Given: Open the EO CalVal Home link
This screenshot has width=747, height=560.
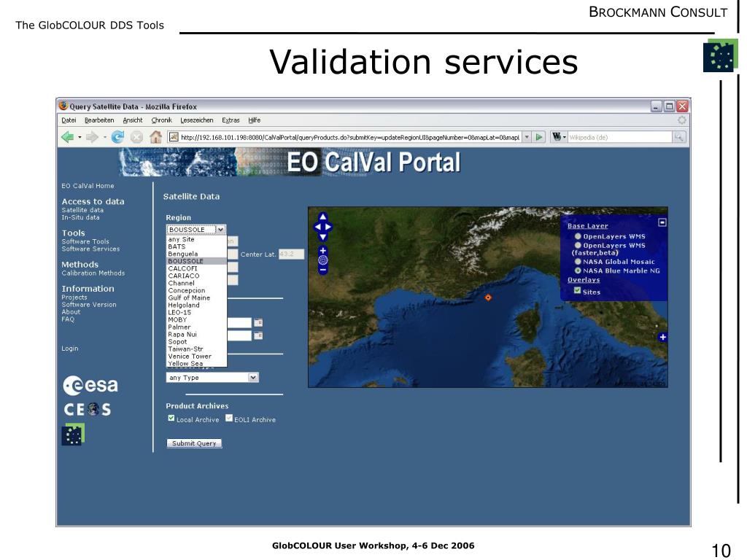Looking at the screenshot, I should click(x=88, y=186).
